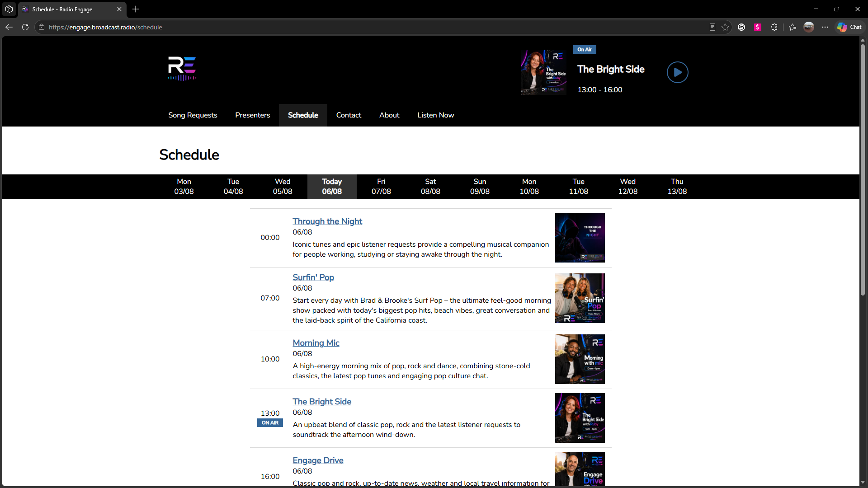Image resolution: width=868 pixels, height=488 pixels.
Task: Close the Schedule - Radio Engage tab
Action: (x=119, y=9)
